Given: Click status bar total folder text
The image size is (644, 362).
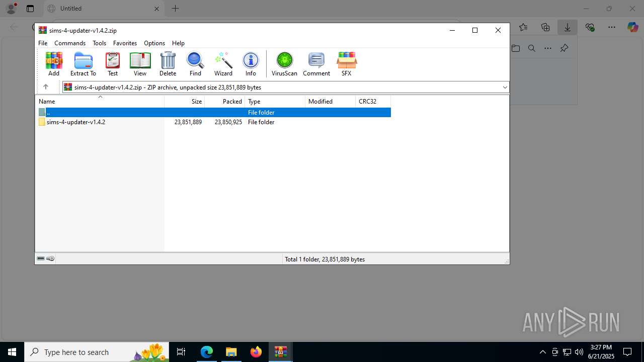Looking at the screenshot, I should point(325,259).
